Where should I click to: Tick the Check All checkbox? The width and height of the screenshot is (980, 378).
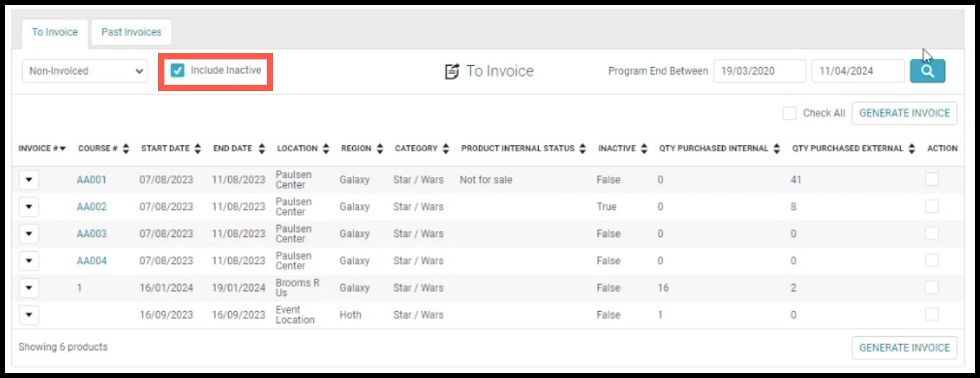789,113
